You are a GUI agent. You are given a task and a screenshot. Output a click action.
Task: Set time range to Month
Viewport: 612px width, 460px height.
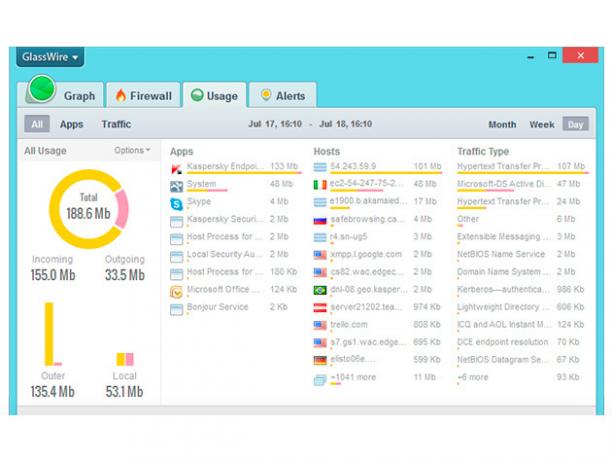tap(502, 124)
